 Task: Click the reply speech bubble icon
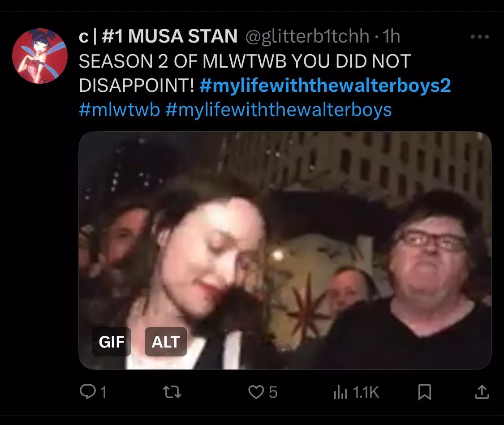coord(86,392)
